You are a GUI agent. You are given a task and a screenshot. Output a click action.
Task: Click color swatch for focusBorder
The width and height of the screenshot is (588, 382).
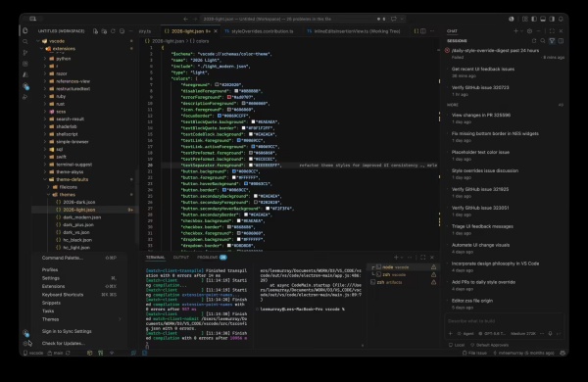click(x=220, y=116)
